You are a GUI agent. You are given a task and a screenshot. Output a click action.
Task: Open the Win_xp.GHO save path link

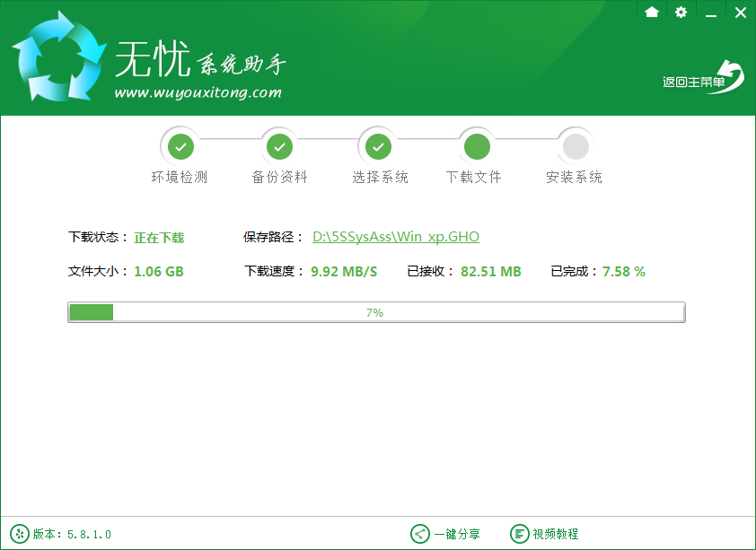coord(396,237)
